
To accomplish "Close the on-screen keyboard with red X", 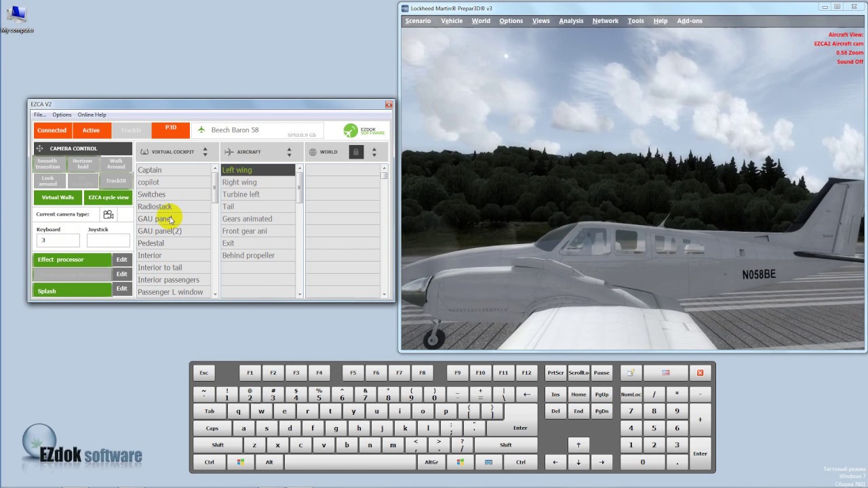I will (x=701, y=372).
